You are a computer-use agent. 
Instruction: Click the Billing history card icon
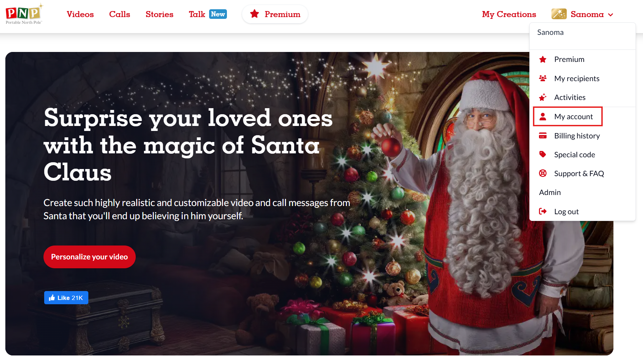click(543, 136)
